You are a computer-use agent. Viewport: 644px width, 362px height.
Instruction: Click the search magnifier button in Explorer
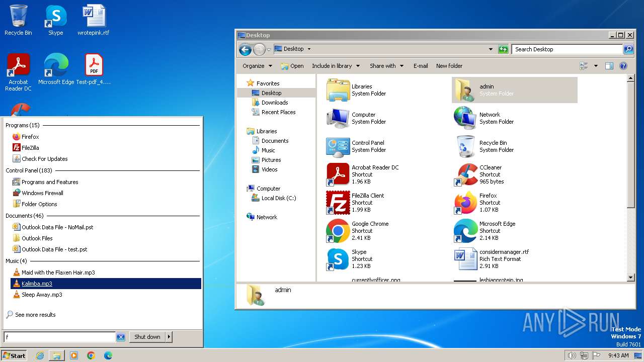(628, 49)
